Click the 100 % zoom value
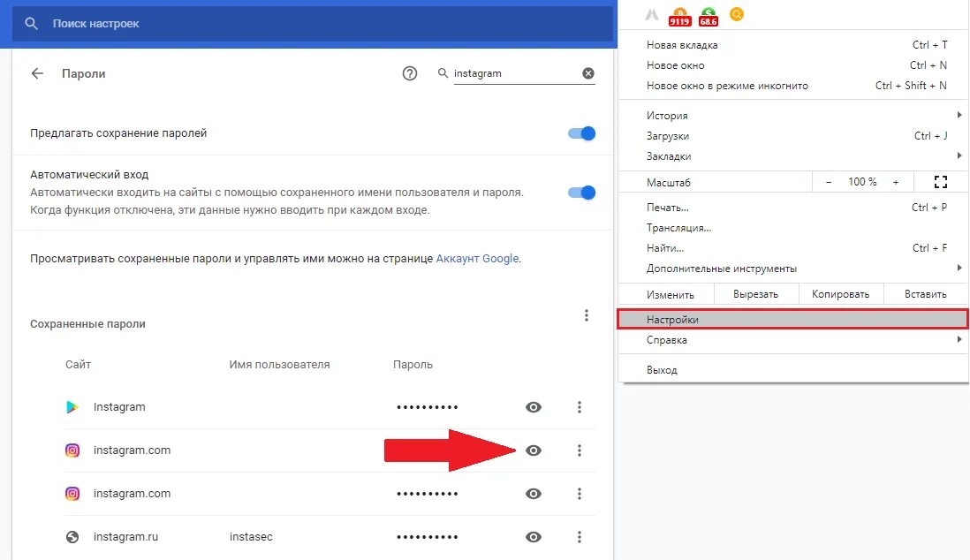Image resolution: width=970 pixels, height=560 pixels. pos(862,182)
